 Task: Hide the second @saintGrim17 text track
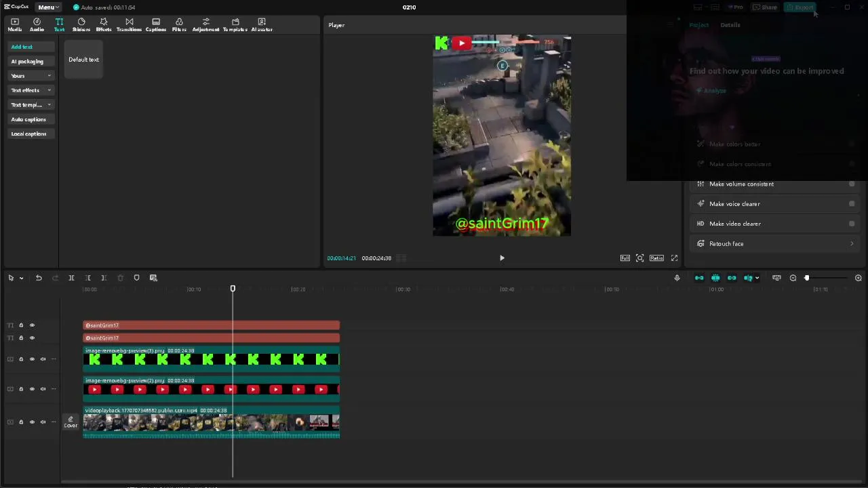32,338
